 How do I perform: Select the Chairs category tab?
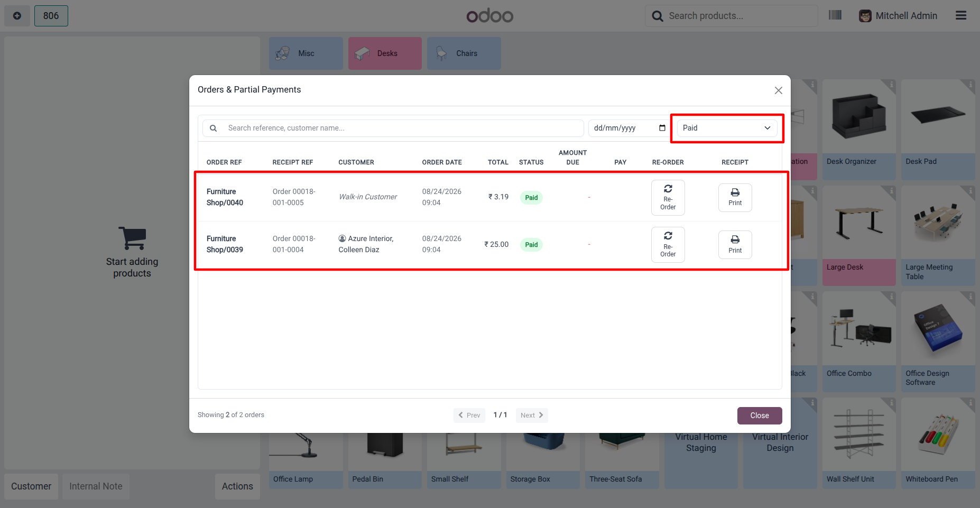464,53
